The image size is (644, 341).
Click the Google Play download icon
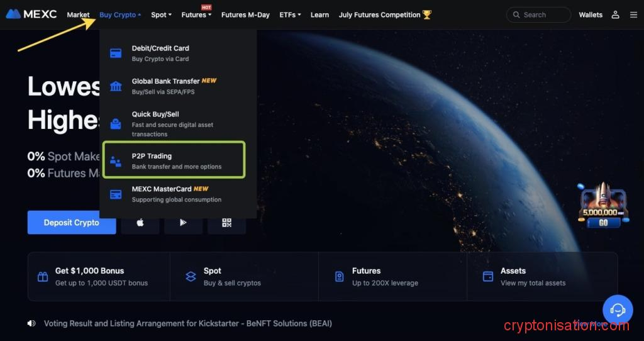click(183, 223)
